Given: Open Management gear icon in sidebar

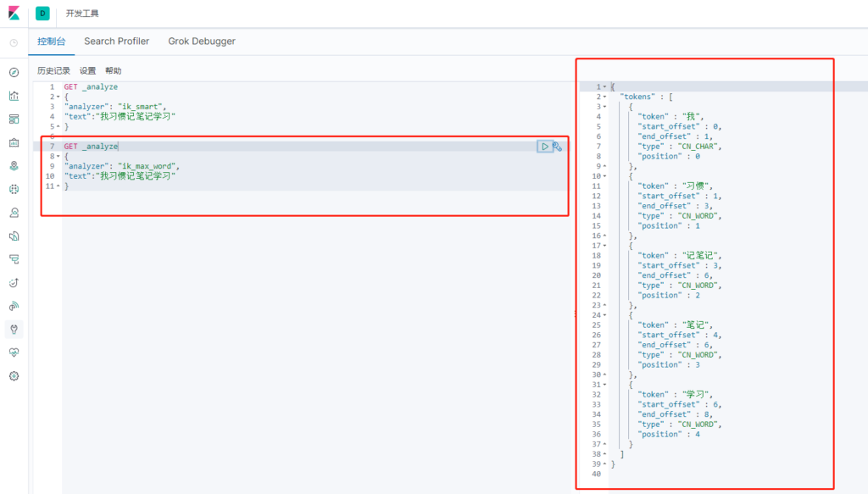Looking at the screenshot, I should point(14,375).
